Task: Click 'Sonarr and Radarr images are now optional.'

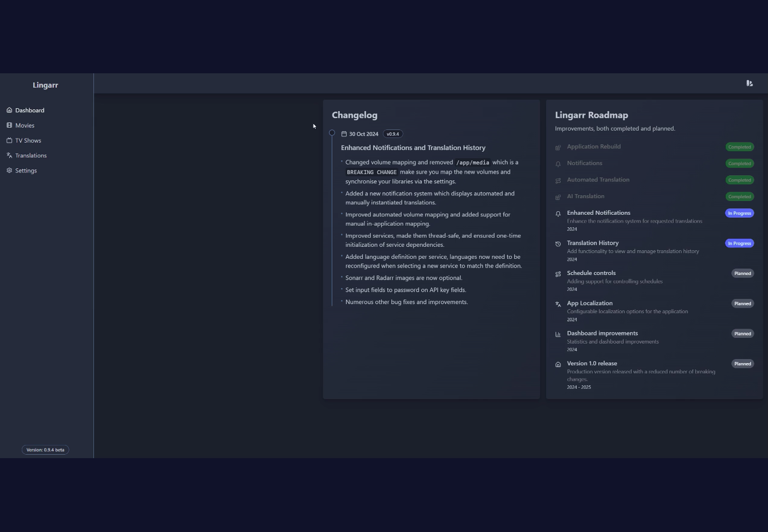Action: [403, 278]
